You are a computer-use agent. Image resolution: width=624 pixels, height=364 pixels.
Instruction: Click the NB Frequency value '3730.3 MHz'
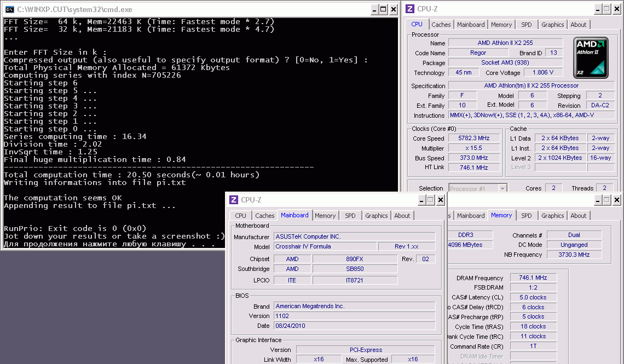click(574, 255)
